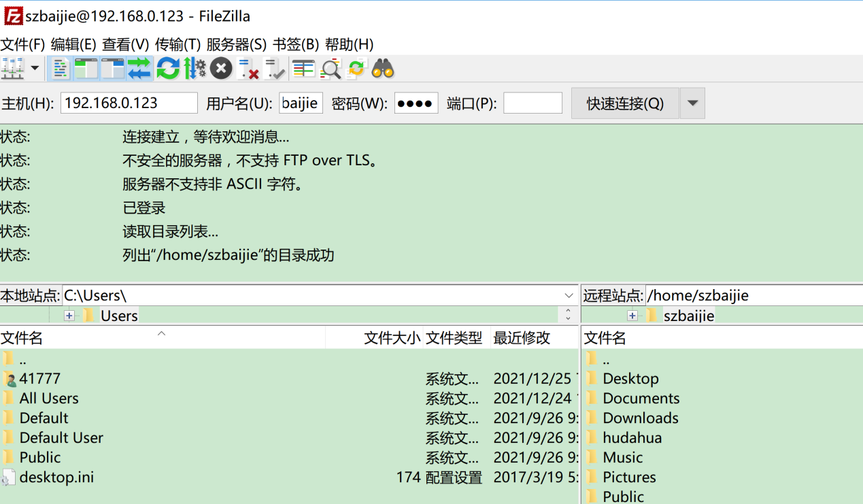Select the remote Music folder
Image resolution: width=863 pixels, height=504 pixels.
click(x=623, y=458)
